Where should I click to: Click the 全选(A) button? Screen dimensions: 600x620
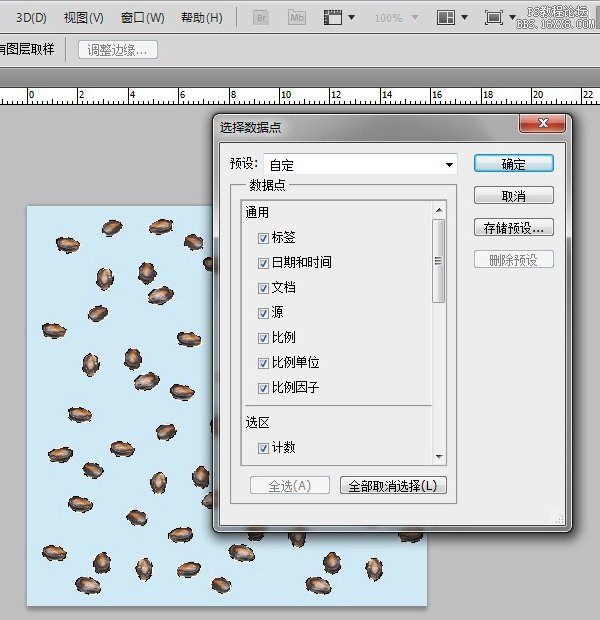tap(290, 486)
